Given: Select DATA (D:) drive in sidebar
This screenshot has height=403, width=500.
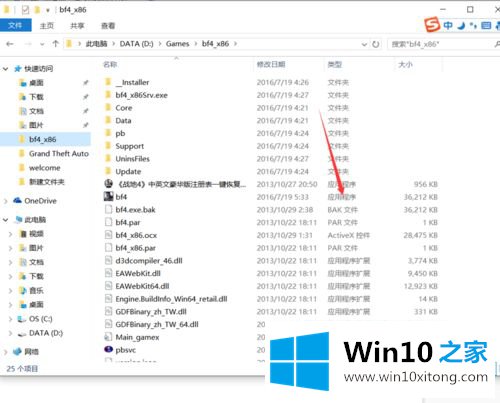Looking at the screenshot, I should point(46,333).
